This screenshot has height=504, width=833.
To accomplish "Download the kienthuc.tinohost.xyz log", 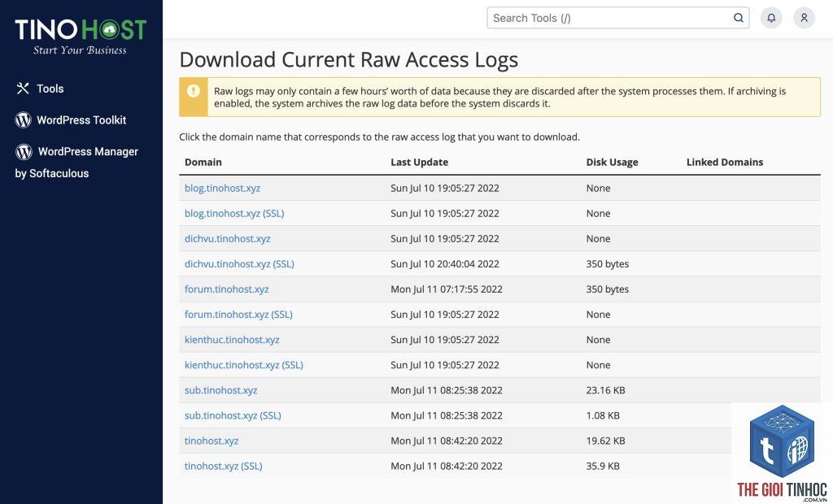I will coord(232,340).
